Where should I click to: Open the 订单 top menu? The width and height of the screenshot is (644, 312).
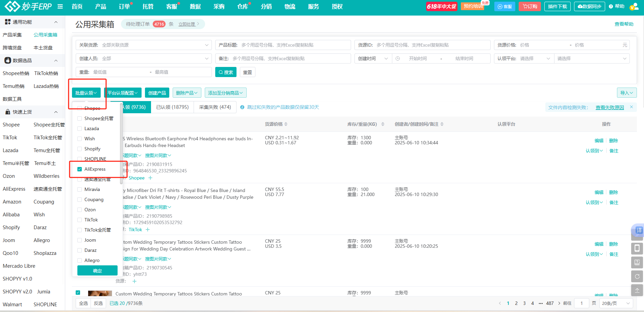tap(124, 6)
